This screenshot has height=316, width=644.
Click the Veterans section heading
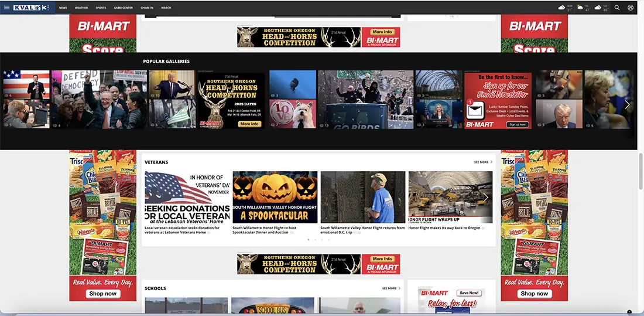[x=156, y=162]
